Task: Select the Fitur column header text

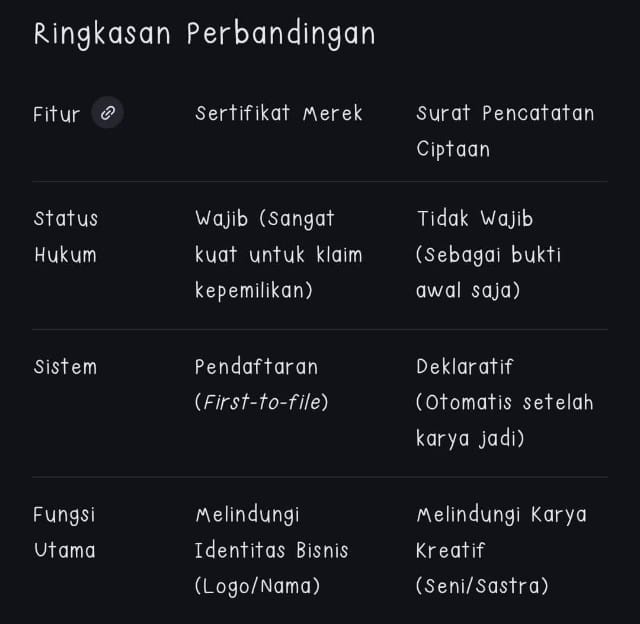Action: pos(56,114)
